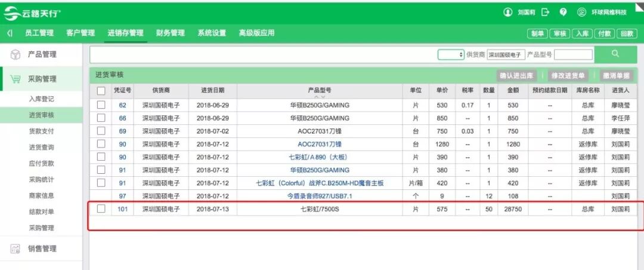Click the 云路天行 logo
The width and height of the screenshot is (644, 270).
coord(32,14)
